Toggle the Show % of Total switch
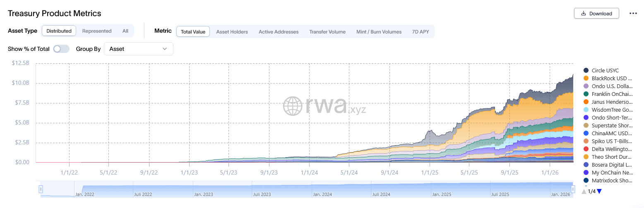This screenshot has height=208, width=644. click(x=61, y=49)
